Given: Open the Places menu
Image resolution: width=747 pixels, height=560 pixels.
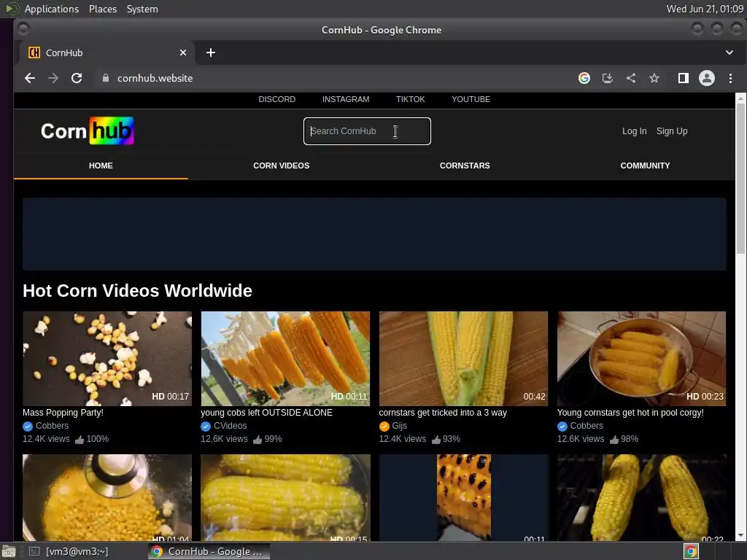Looking at the screenshot, I should tap(102, 9).
